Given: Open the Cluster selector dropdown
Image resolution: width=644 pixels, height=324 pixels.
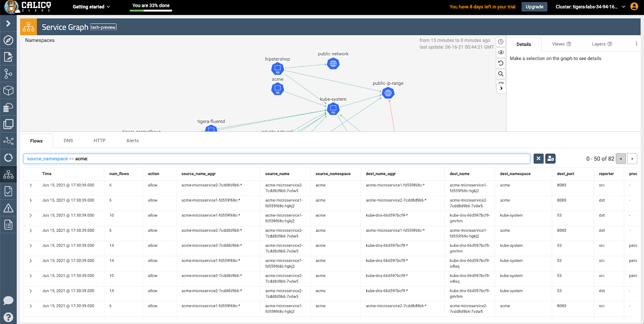Looking at the screenshot, I should click(x=590, y=7).
